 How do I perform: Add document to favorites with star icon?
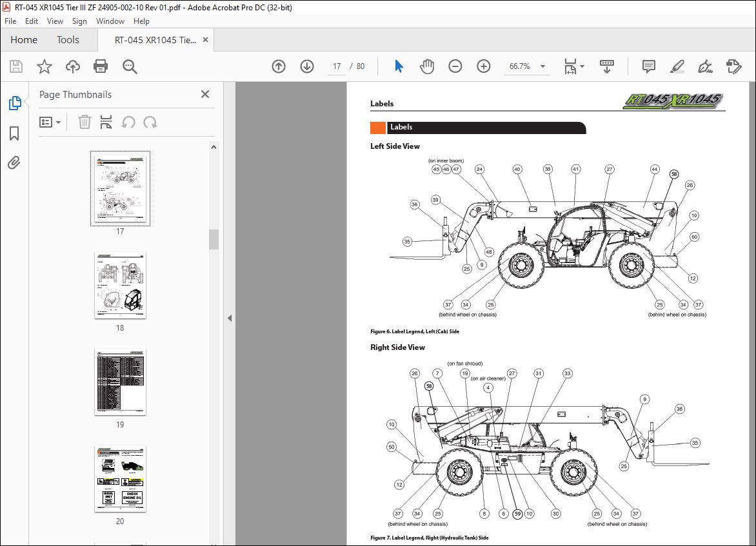[45, 66]
